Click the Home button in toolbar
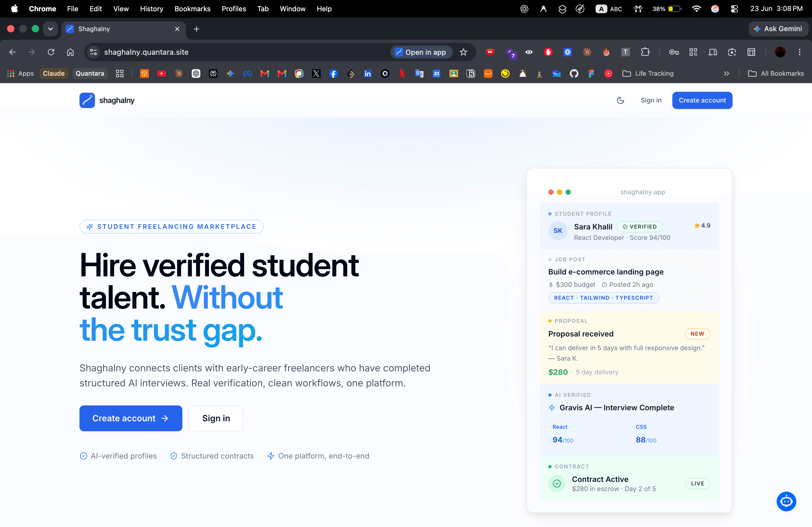Screen dimensions: 812x527 pyautogui.click(x=70, y=52)
